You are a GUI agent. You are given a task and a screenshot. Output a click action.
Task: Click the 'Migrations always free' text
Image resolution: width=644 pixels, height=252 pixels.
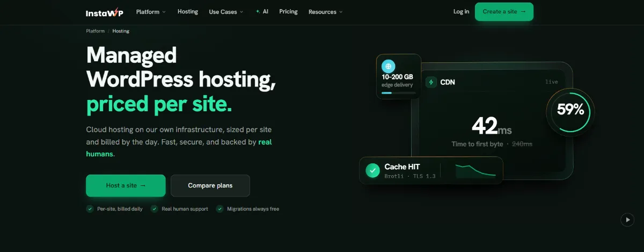click(253, 209)
